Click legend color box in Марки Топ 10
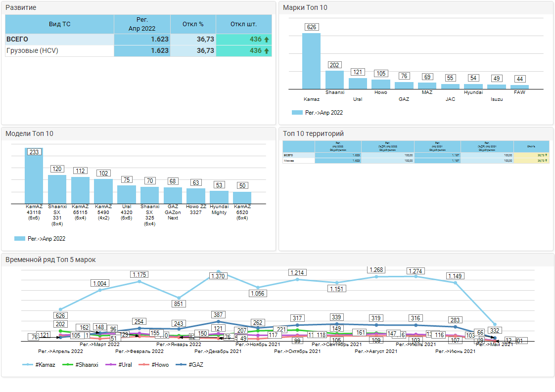Screen dimensions: 555x392 (x=297, y=113)
